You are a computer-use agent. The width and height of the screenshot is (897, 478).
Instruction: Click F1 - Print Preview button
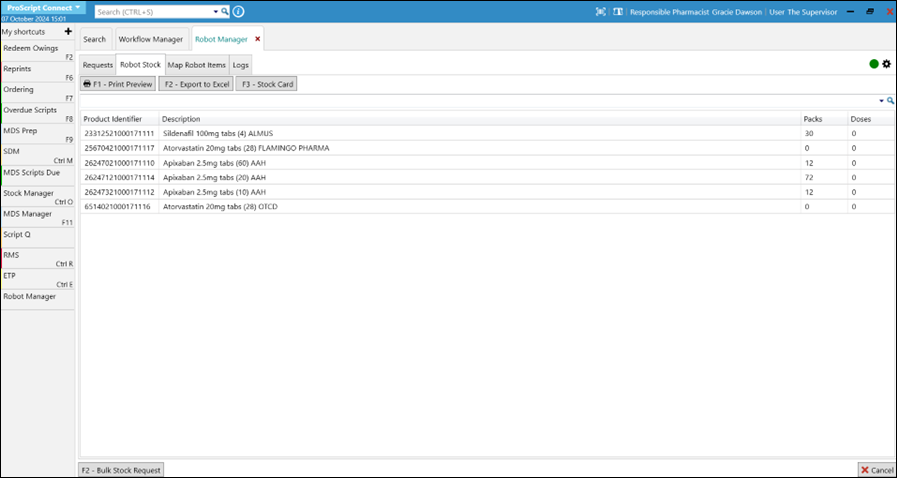pos(117,84)
